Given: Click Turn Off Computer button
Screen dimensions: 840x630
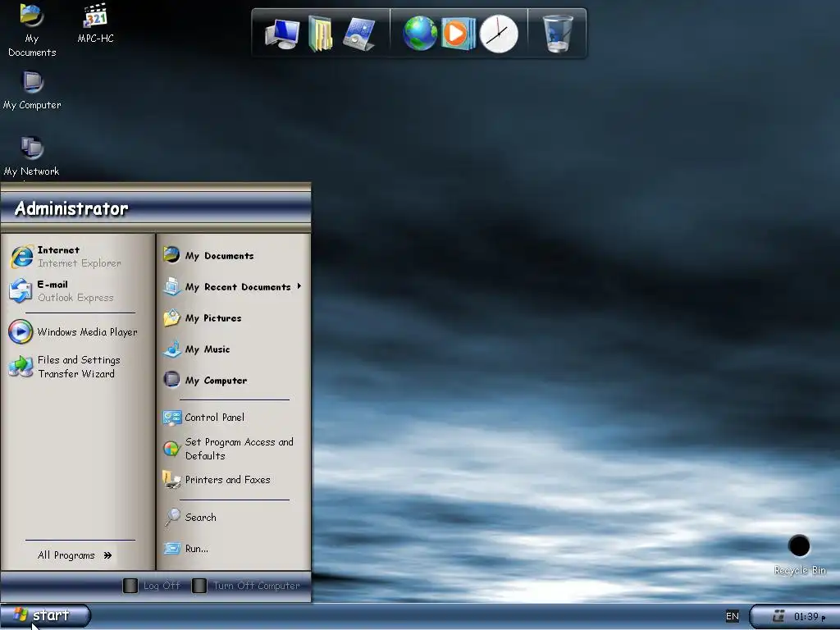Looking at the screenshot, I should click(247, 586).
